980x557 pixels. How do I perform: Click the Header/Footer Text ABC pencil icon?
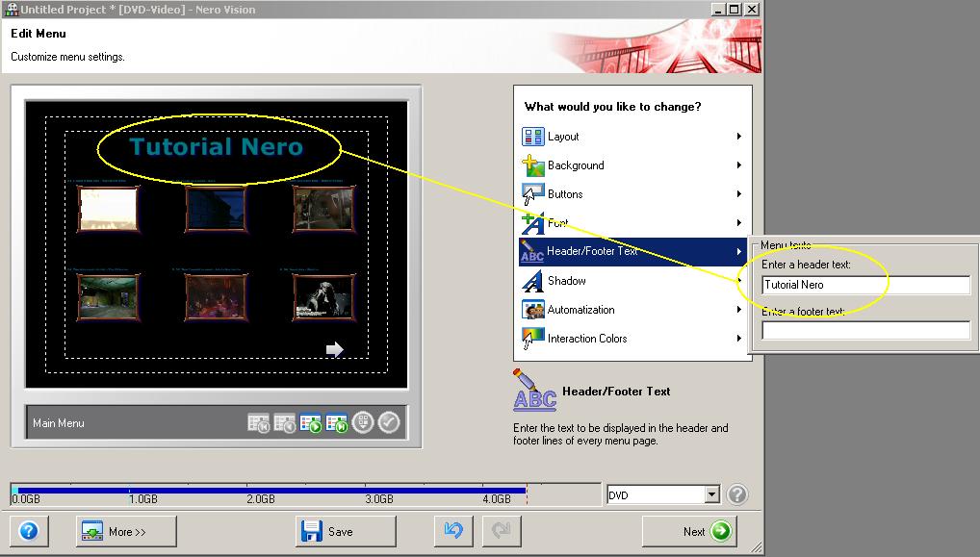pos(531,251)
